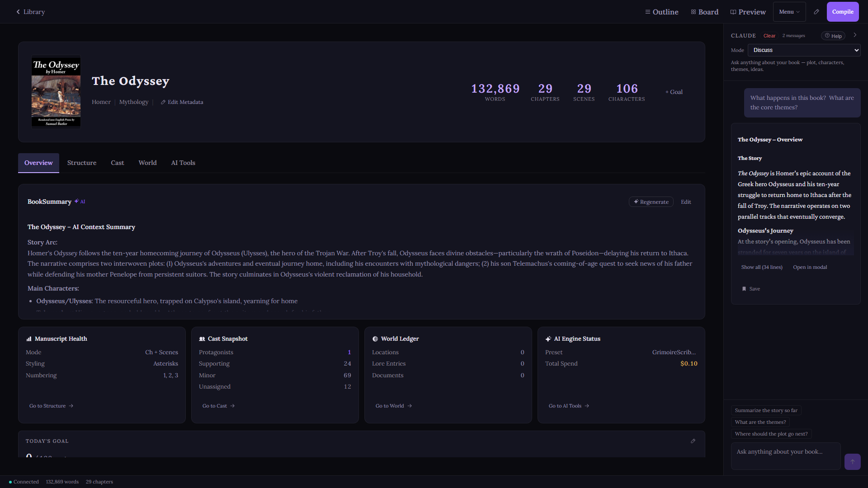
Task: Edit Metadata for The Odyssey
Action: (x=182, y=102)
